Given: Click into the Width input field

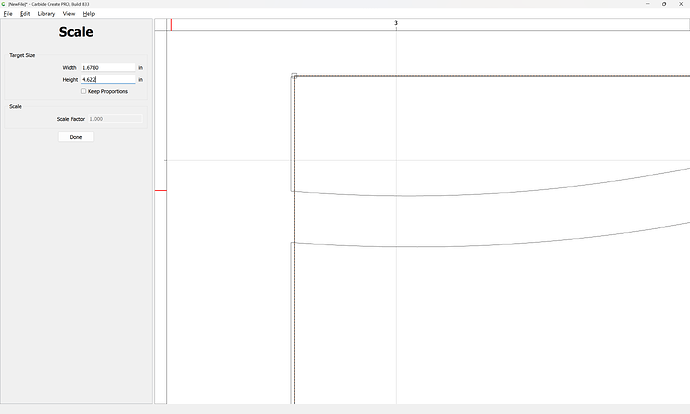Looking at the screenshot, I should click(107, 68).
